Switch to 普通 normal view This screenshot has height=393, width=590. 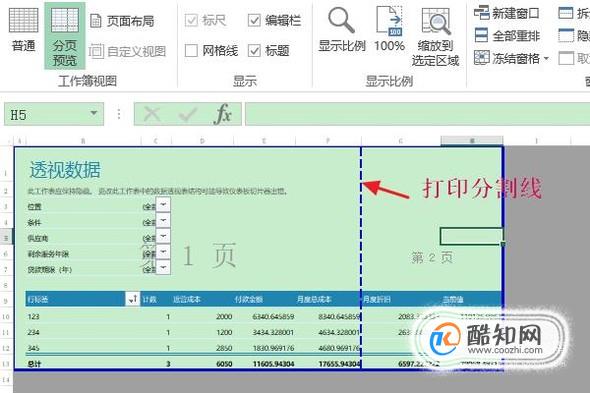pos(23,30)
